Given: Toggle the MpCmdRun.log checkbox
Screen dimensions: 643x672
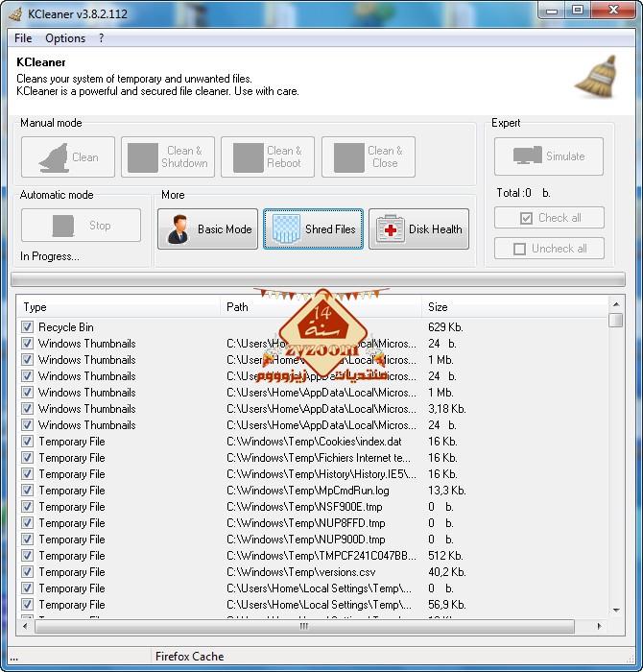Looking at the screenshot, I should point(27,490).
